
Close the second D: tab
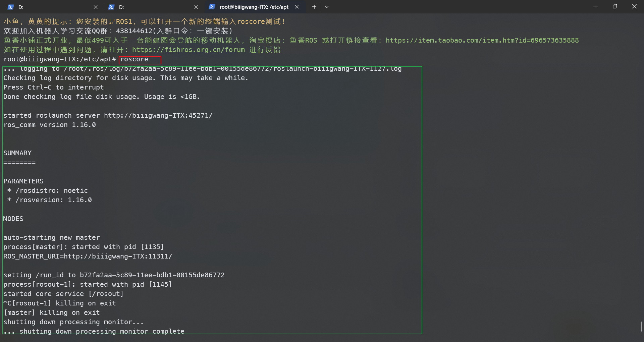click(196, 7)
